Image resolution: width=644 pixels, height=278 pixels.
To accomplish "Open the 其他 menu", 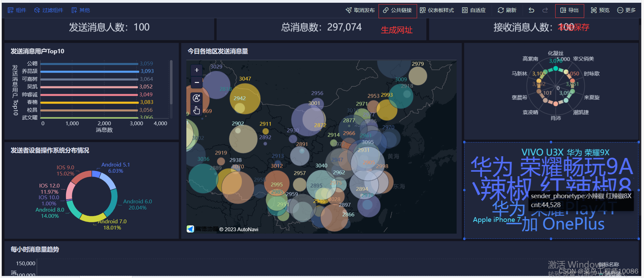I will (80, 10).
